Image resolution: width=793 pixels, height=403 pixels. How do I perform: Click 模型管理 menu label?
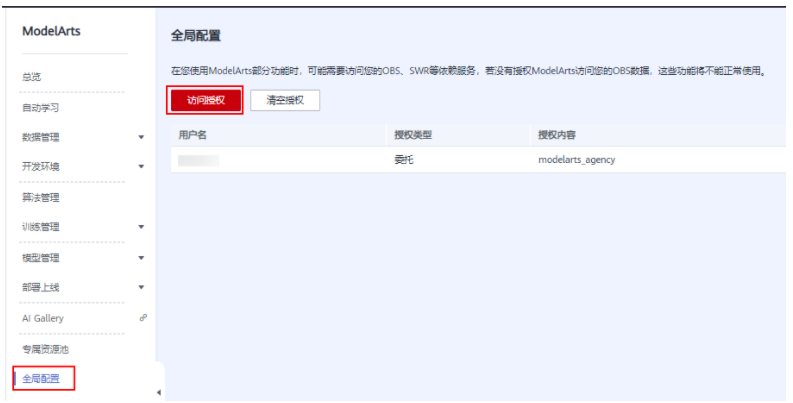click(x=40, y=258)
